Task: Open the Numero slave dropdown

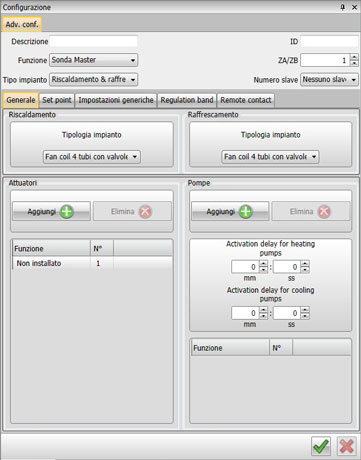Action: [x=329, y=80]
